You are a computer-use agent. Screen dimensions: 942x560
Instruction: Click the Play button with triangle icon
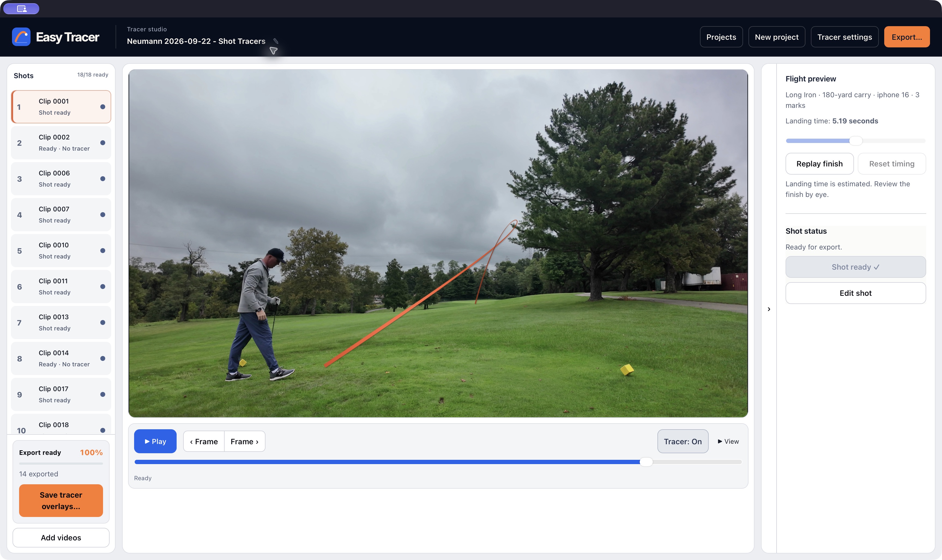155,441
